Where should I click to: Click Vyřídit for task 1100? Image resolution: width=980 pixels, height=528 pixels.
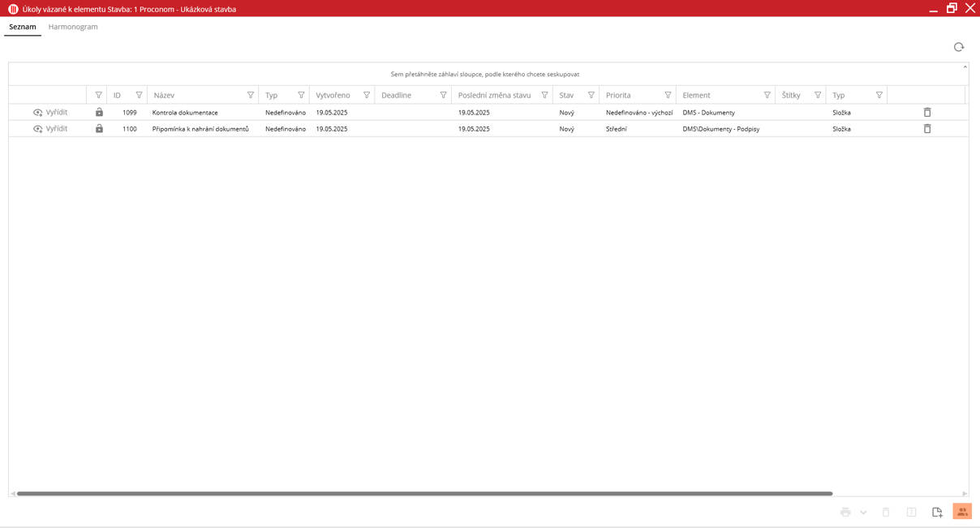[x=50, y=129]
